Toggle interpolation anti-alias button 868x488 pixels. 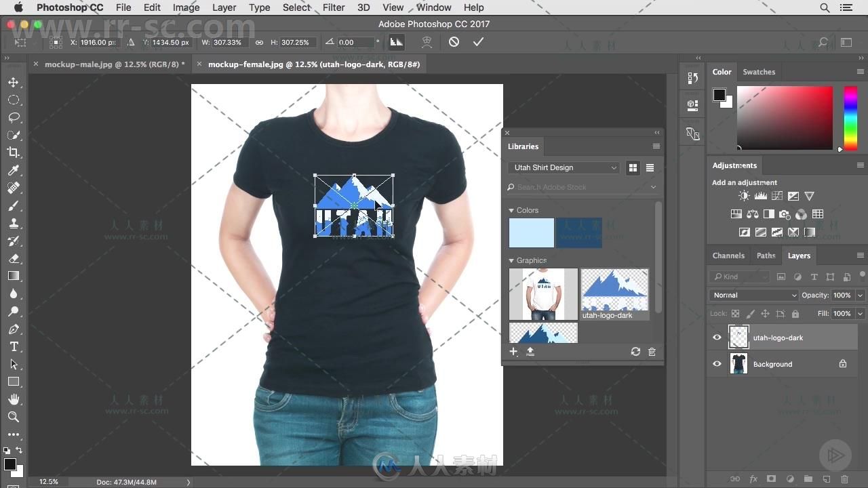point(396,42)
